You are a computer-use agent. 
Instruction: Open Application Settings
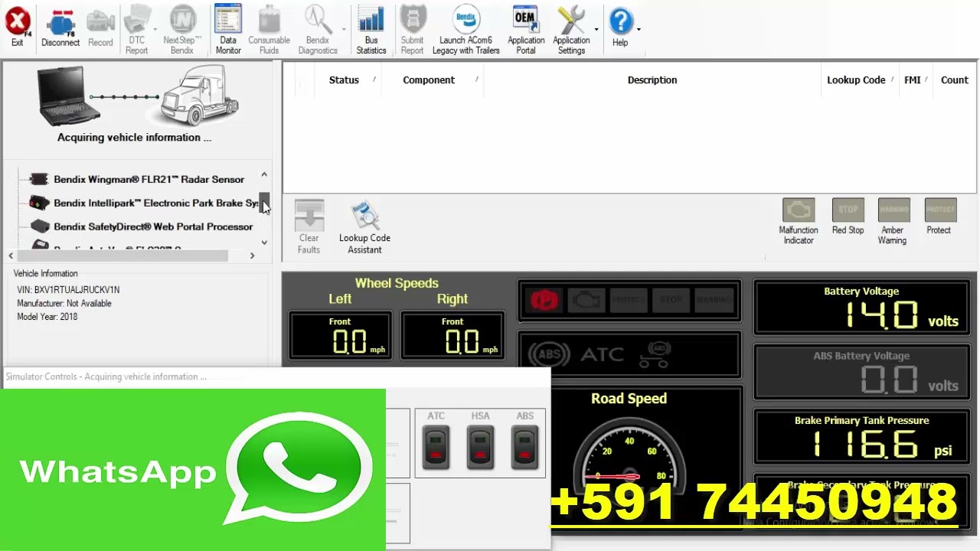pyautogui.click(x=571, y=30)
